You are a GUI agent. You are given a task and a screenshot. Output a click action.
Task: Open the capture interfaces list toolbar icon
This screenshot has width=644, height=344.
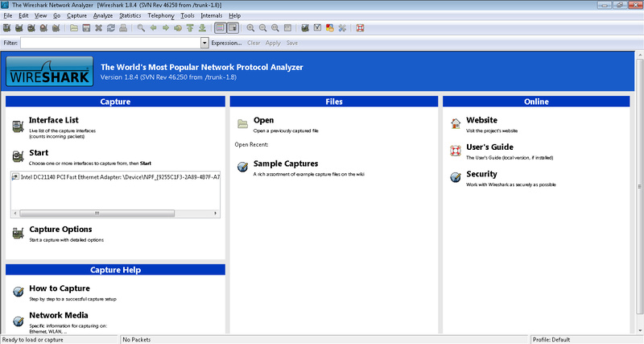point(6,28)
